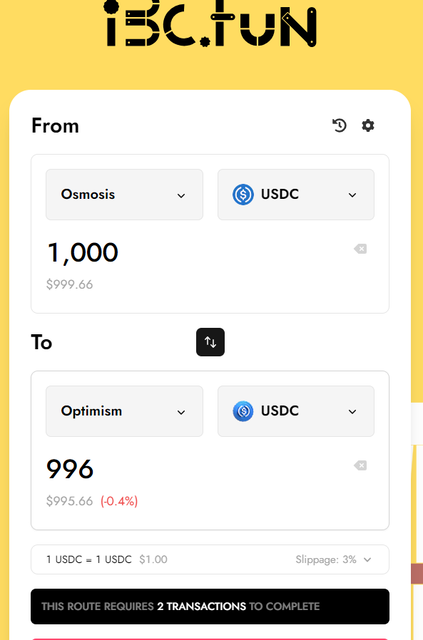Open the transaction history clock icon
The width and height of the screenshot is (423, 640).
pos(339,125)
